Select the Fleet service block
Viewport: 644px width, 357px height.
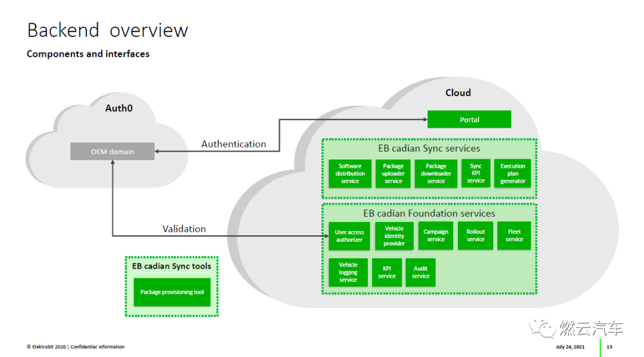coord(514,236)
